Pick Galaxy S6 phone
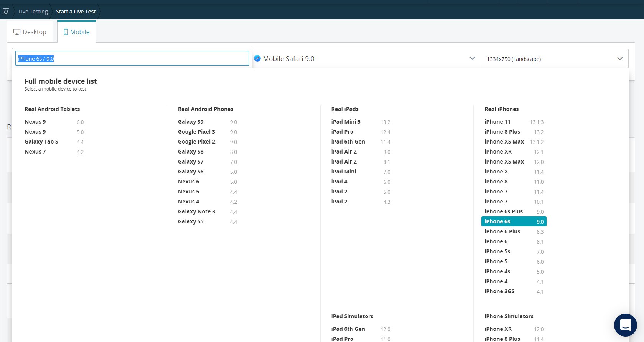This screenshot has width=644, height=342. click(x=208, y=172)
